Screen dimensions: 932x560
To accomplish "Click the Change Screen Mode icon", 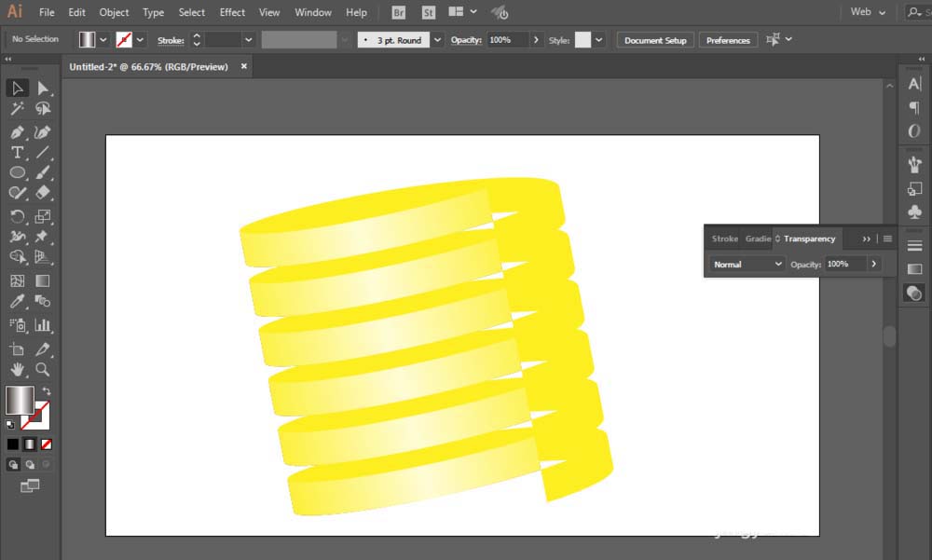I will [x=30, y=486].
